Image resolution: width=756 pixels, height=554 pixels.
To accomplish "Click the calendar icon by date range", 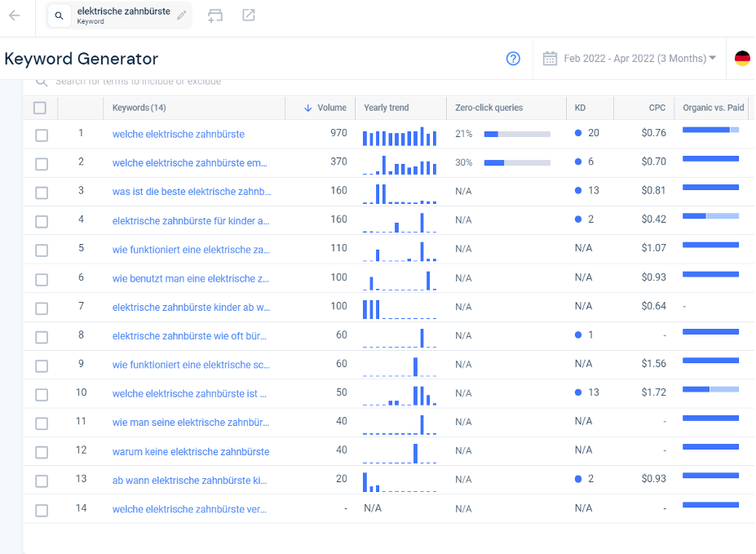I will (550, 59).
